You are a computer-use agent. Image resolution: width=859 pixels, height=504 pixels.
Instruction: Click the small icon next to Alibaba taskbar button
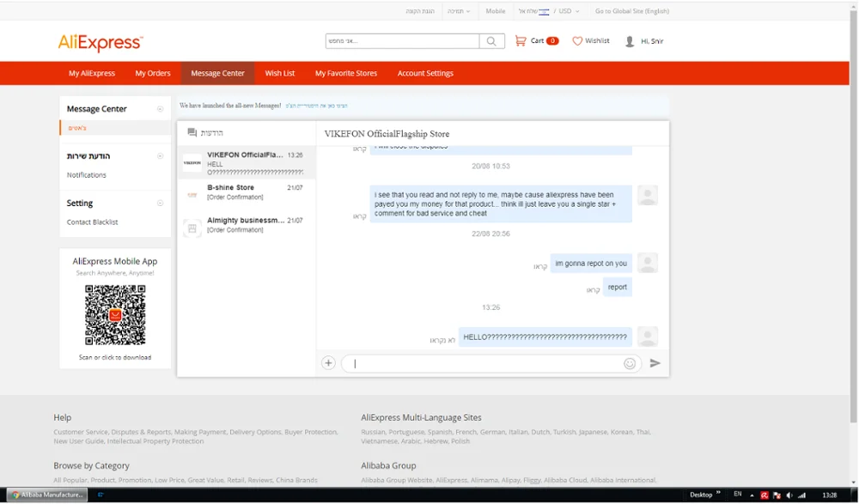point(101,495)
